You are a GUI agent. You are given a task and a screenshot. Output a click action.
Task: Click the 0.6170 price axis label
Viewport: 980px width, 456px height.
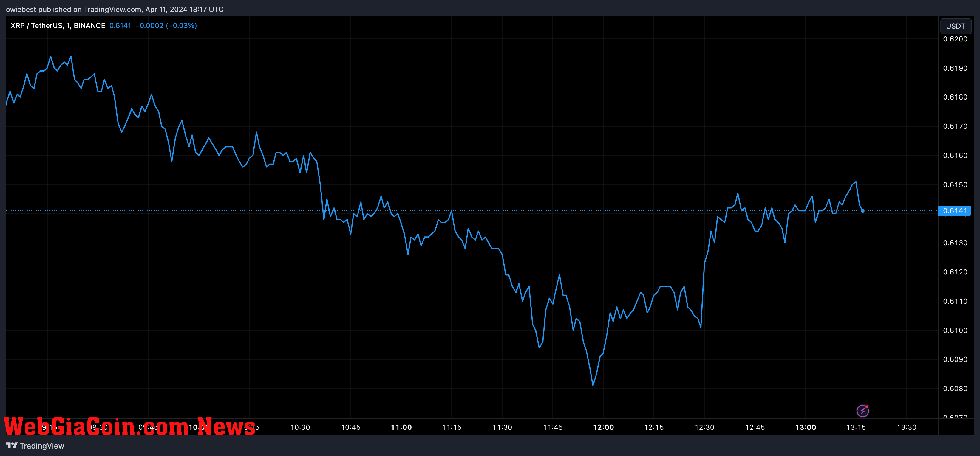(955, 126)
